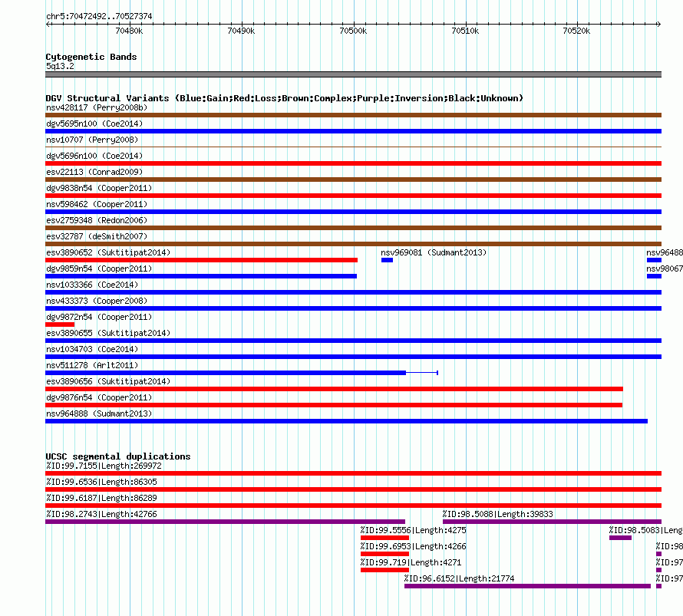Select variant esv3890652 (Suktitipat2014) label
Viewport: 683px width, 616px height.
point(108,252)
